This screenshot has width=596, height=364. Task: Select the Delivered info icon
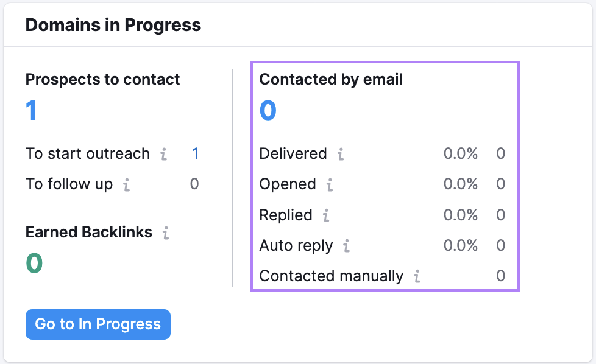pyautogui.click(x=341, y=155)
